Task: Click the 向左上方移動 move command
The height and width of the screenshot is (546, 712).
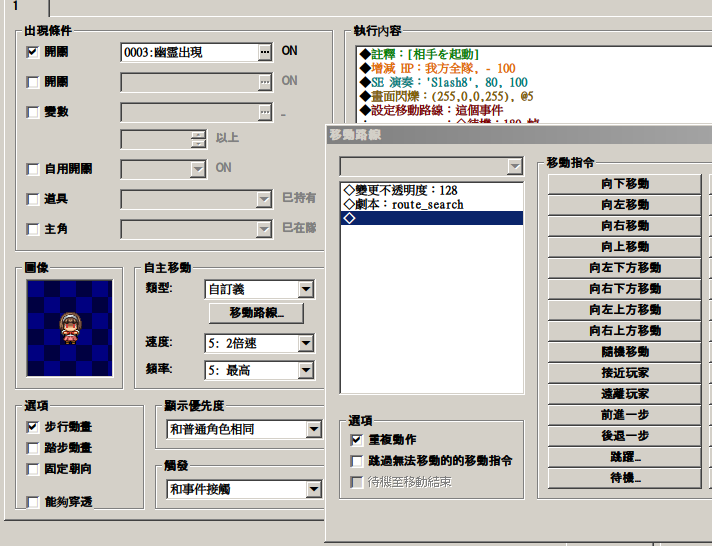Action: click(x=625, y=310)
